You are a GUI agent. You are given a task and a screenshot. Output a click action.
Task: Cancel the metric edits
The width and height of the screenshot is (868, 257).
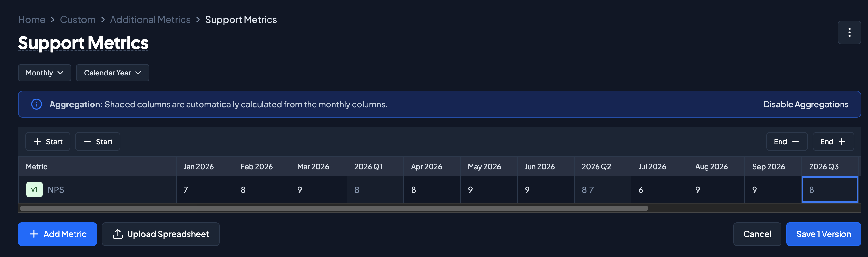click(x=757, y=234)
